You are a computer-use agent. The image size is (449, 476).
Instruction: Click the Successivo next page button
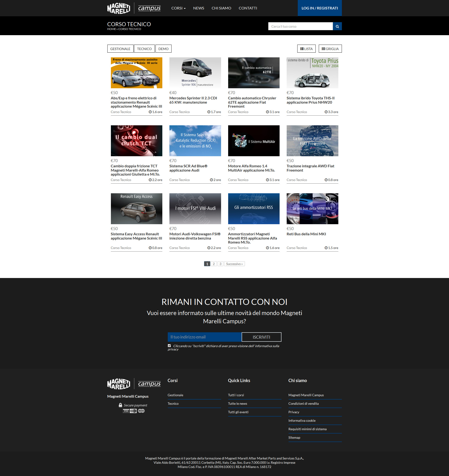click(x=234, y=264)
